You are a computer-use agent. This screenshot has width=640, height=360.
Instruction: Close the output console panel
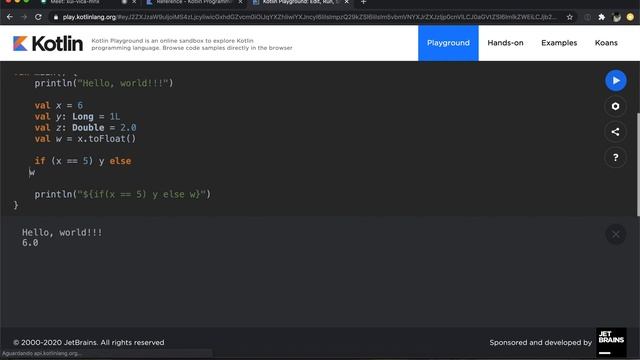tap(616, 234)
